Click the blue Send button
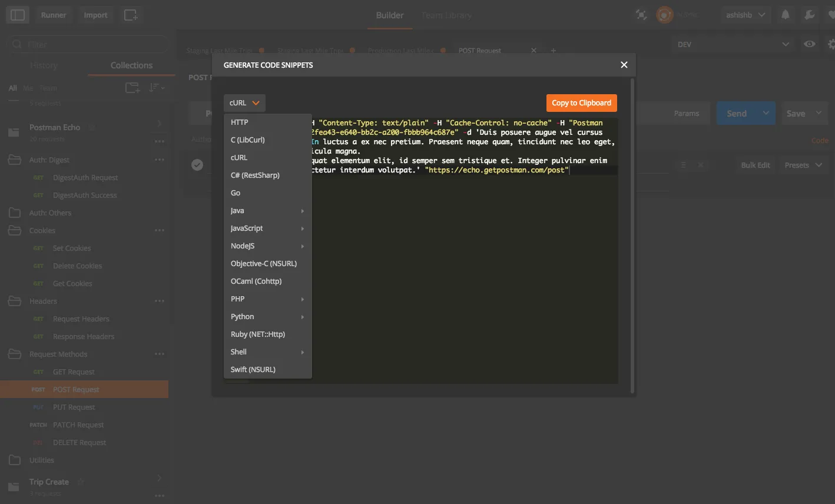 tap(737, 114)
